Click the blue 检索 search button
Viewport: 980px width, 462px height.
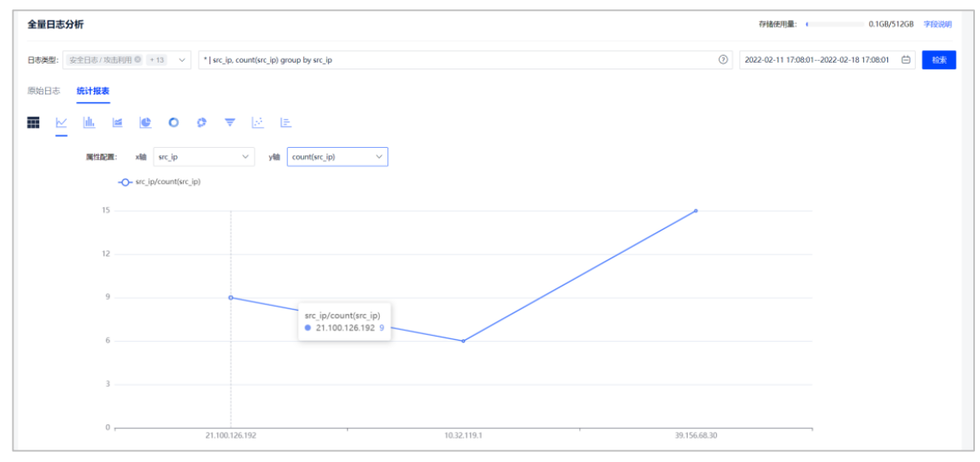pyautogui.click(x=938, y=60)
